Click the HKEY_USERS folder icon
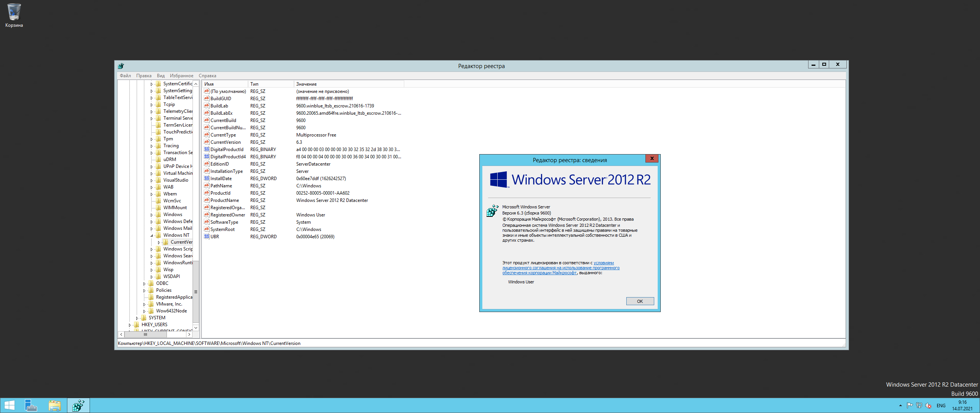 137,325
